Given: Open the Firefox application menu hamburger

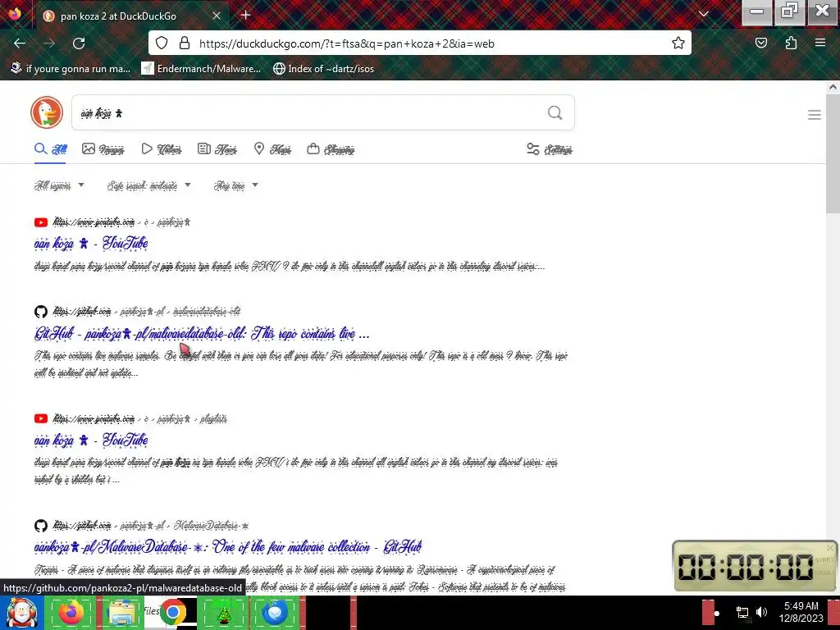Looking at the screenshot, I should point(819,43).
